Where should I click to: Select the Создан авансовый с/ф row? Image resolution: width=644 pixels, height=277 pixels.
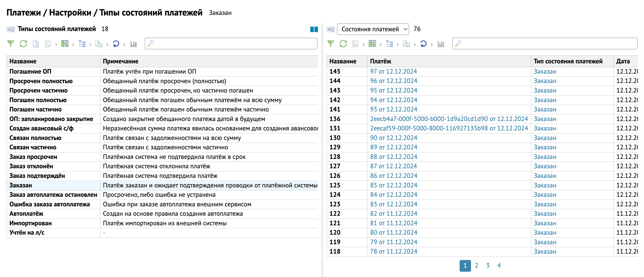click(162, 129)
